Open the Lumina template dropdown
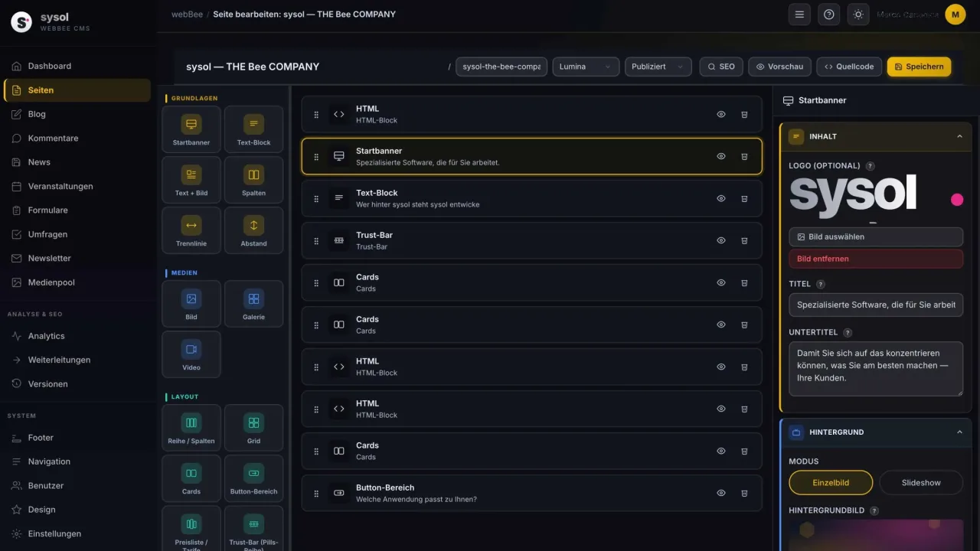This screenshot has width=980, height=551. [x=586, y=67]
